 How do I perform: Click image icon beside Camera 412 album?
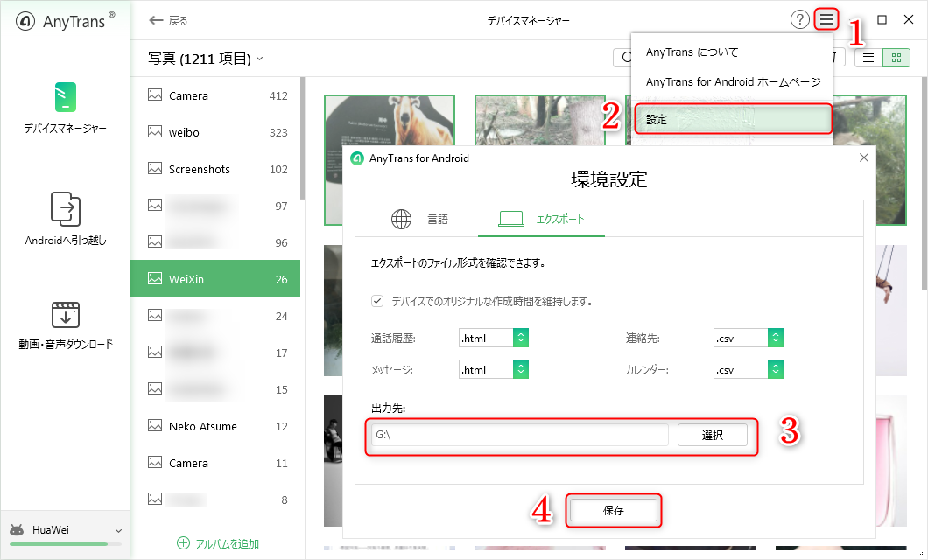click(x=155, y=94)
